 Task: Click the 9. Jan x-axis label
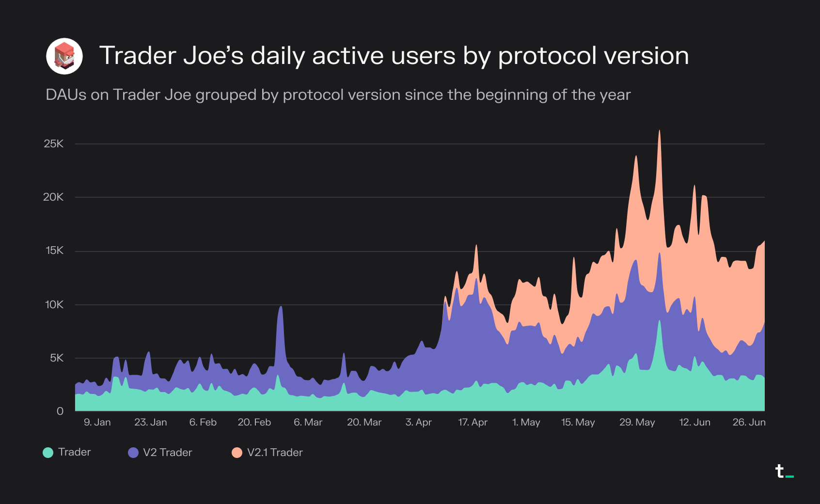(x=97, y=422)
